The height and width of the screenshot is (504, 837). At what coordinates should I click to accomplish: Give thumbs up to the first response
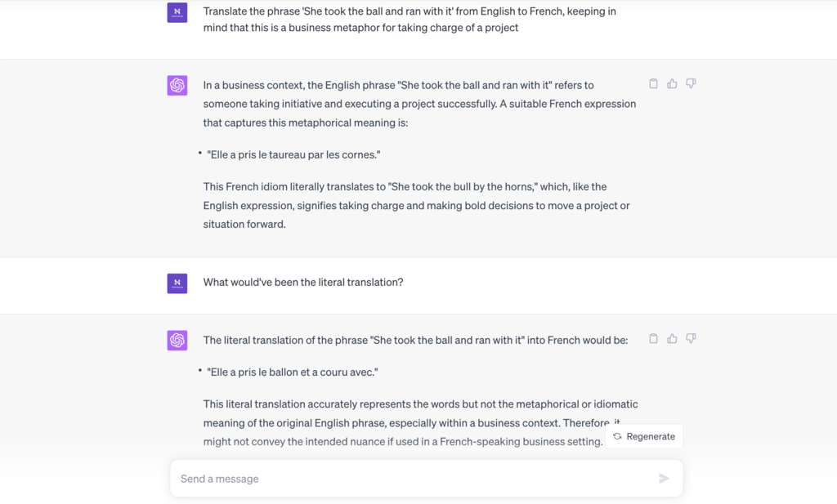pos(672,83)
